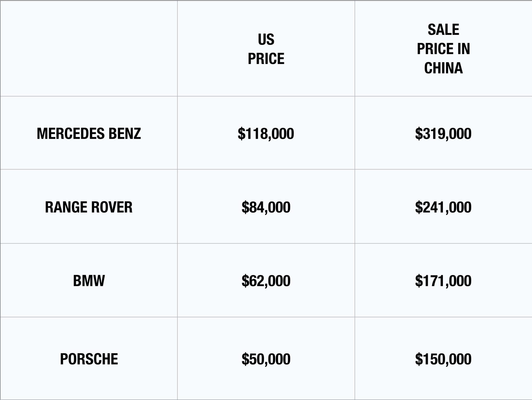
Task: Select the $150,000 Porsche China price
Action: [443, 359]
